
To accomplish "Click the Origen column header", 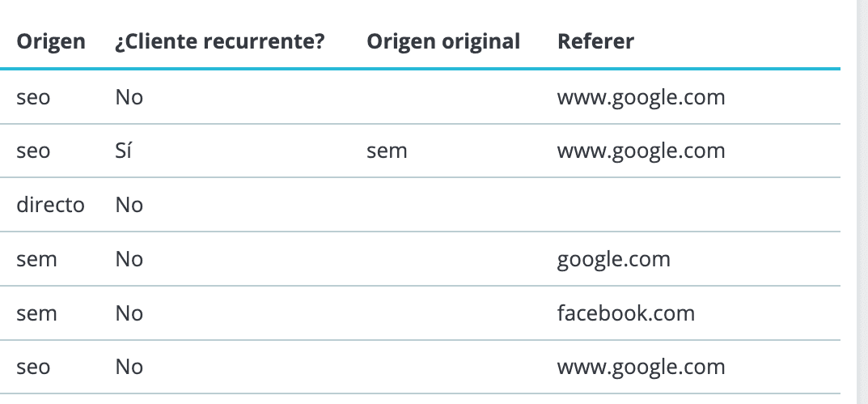I will tap(51, 41).
